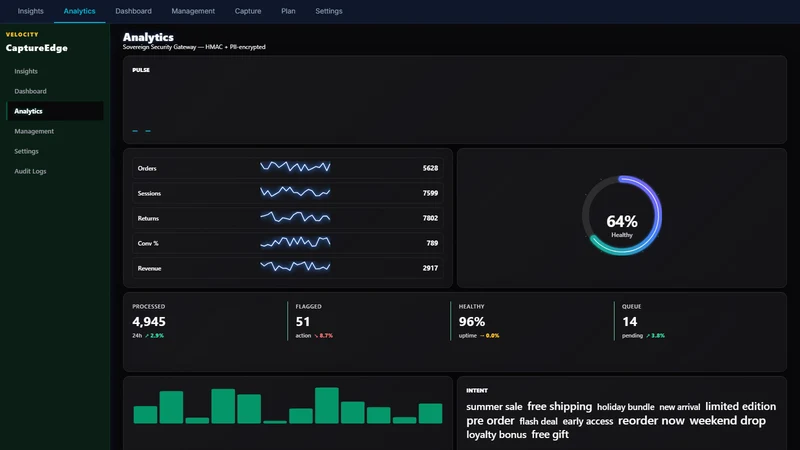Open the Settings top tab
800x450 pixels.
329,11
